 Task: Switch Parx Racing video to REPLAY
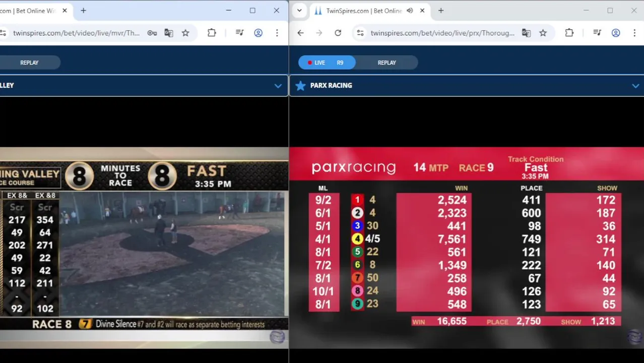(387, 63)
